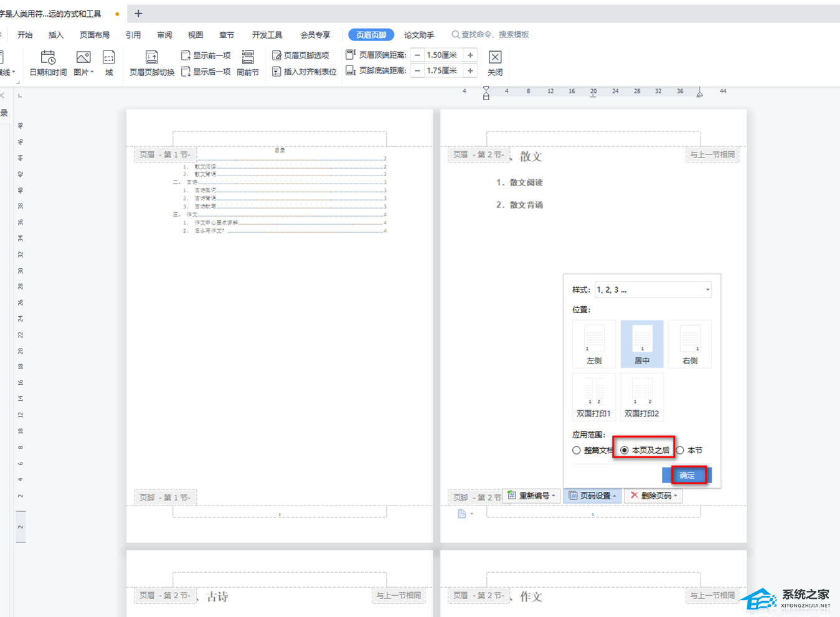Click the search commands magnifier box
This screenshot has width=840, height=617.
click(x=490, y=35)
